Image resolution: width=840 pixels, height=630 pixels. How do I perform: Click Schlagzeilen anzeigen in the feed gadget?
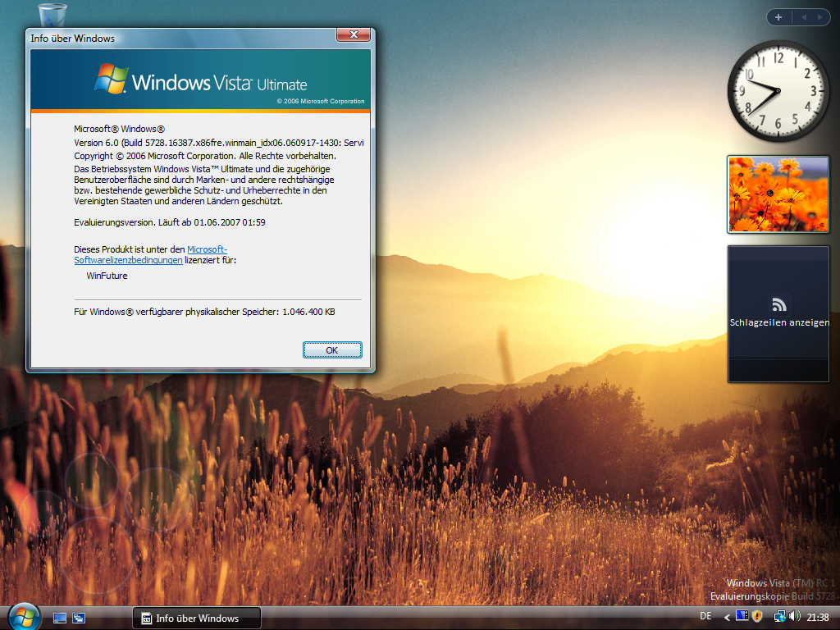tap(779, 322)
